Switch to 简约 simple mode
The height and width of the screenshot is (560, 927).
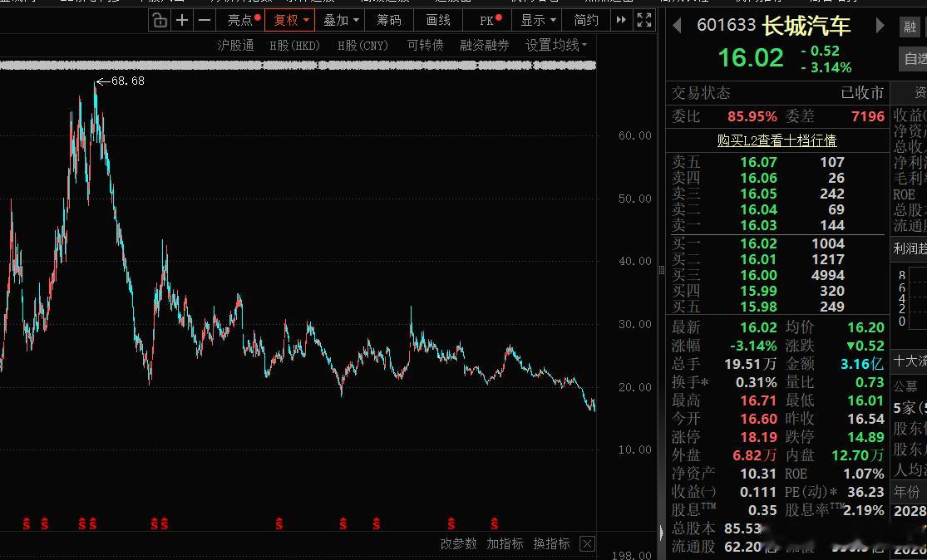tap(586, 20)
